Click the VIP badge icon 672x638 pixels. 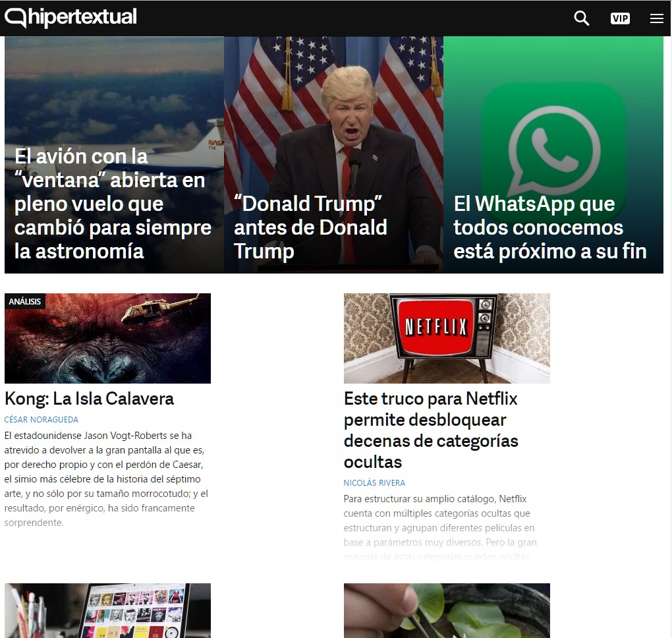(620, 18)
